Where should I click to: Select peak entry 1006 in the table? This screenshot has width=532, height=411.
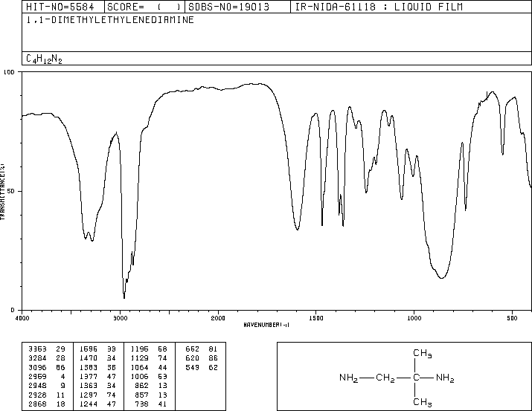click(x=149, y=376)
